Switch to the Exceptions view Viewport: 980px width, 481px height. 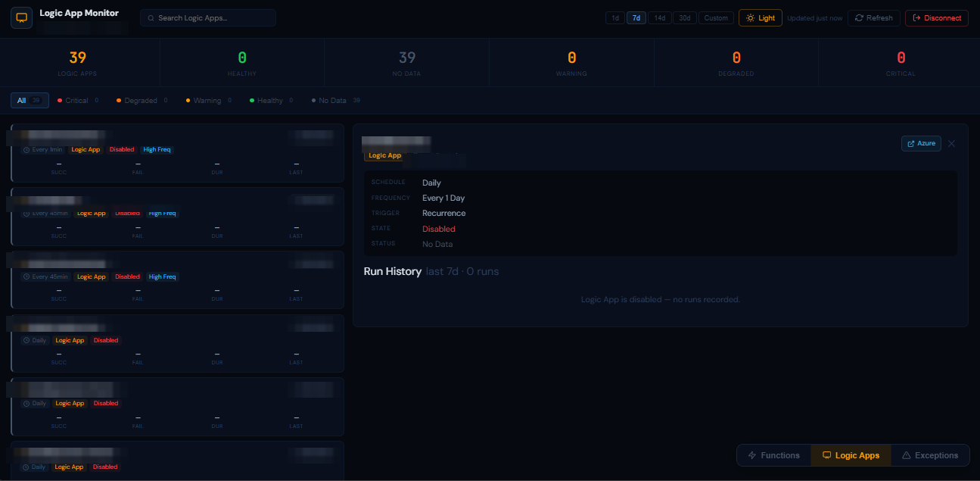point(929,455)
